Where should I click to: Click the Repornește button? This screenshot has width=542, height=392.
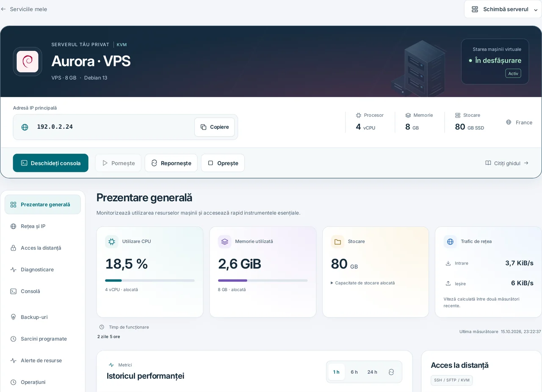171,163
